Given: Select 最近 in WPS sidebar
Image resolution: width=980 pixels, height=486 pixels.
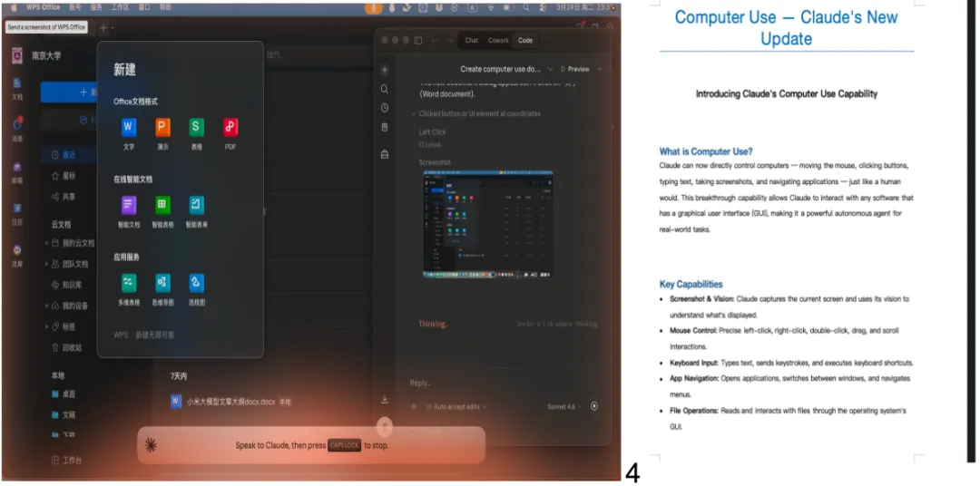Looking at the screenshot, I should (x=69, y=154).
